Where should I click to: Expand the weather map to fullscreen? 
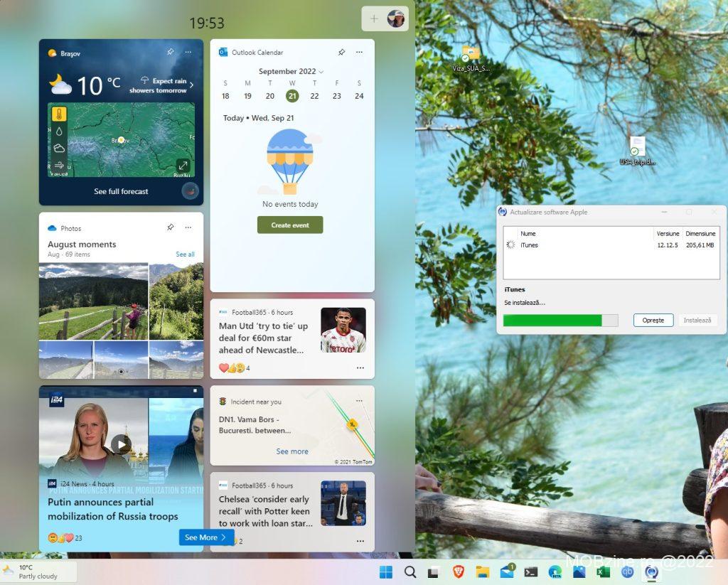(183, 165)
